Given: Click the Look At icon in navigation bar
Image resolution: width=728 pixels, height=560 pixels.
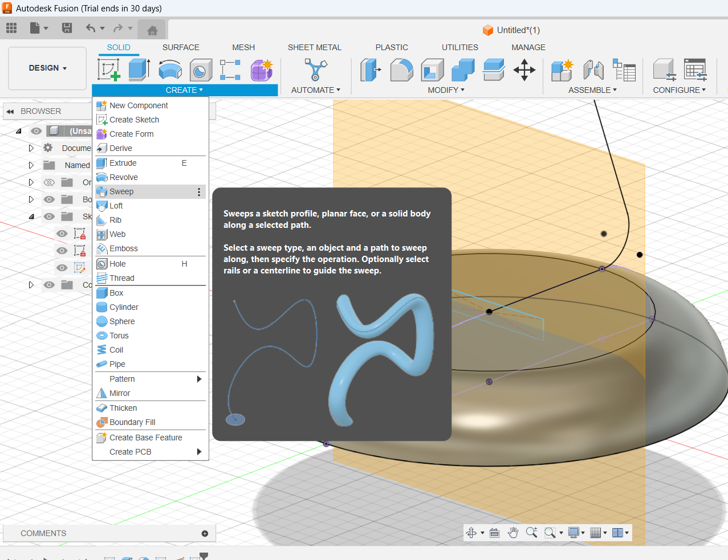Looking at the screenshot, I should click(x=494, y=533).
